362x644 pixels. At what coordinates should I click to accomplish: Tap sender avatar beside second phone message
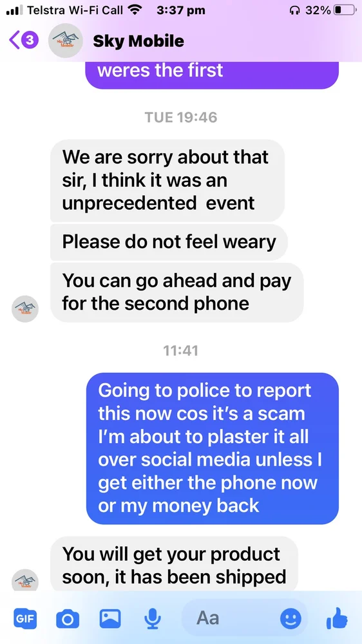point(25,309)
